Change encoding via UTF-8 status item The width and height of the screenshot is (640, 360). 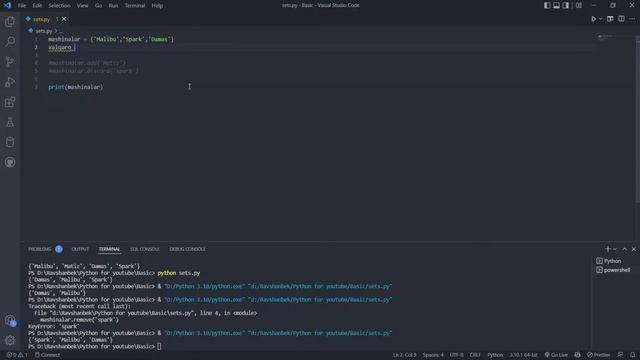pos(456,355)
